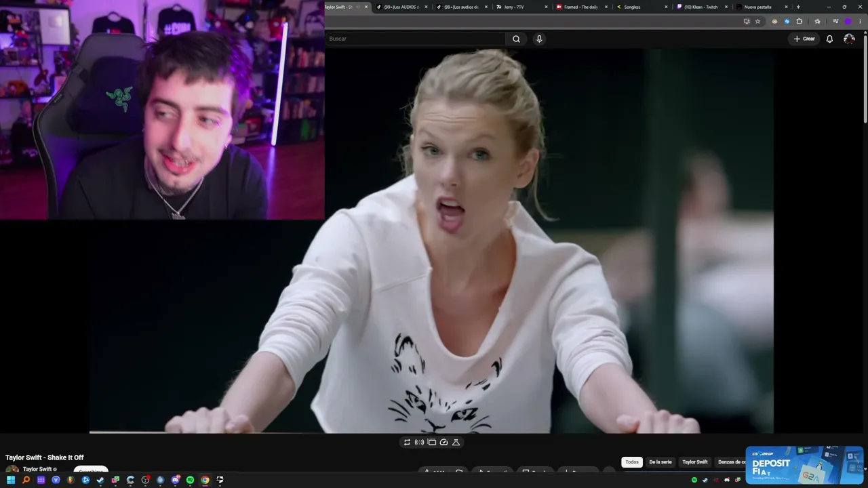This screenshot has width=868, height=488.
Task: Open the playback speed gauge icon
Action: [x=443, y=442]
